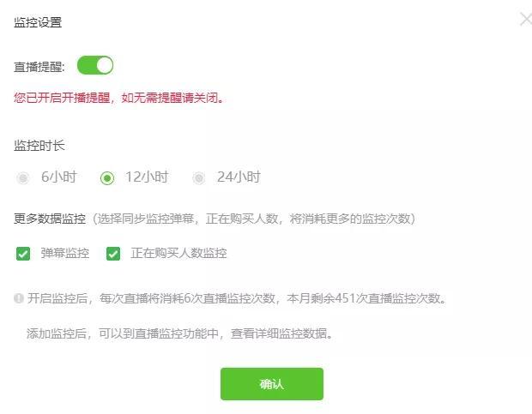Click the 正在购买人数监控 label text
Image resolution: width=532 pixels, height=414 pixels.
pyautogui.click(x=178, y=253)
